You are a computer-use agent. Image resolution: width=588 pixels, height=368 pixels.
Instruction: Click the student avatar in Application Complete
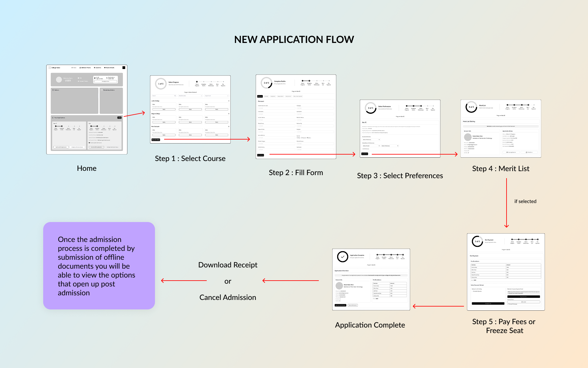coord(339,286)
